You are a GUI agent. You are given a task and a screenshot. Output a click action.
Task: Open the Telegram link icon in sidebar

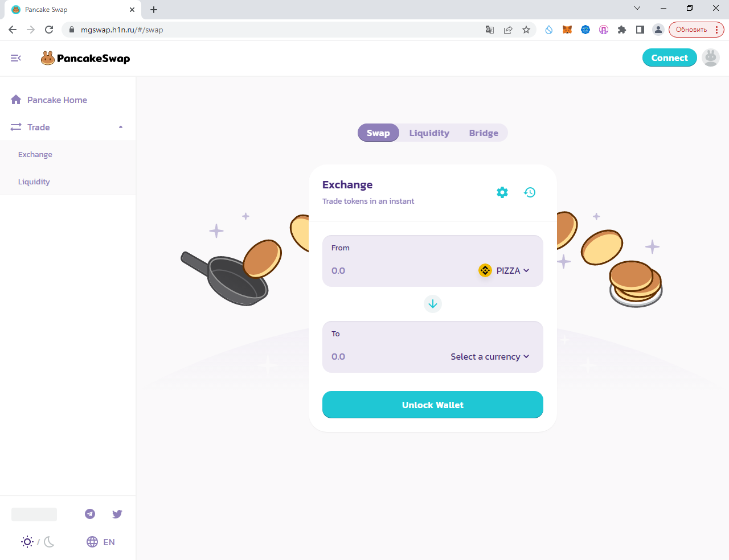(x=90, y=514)
